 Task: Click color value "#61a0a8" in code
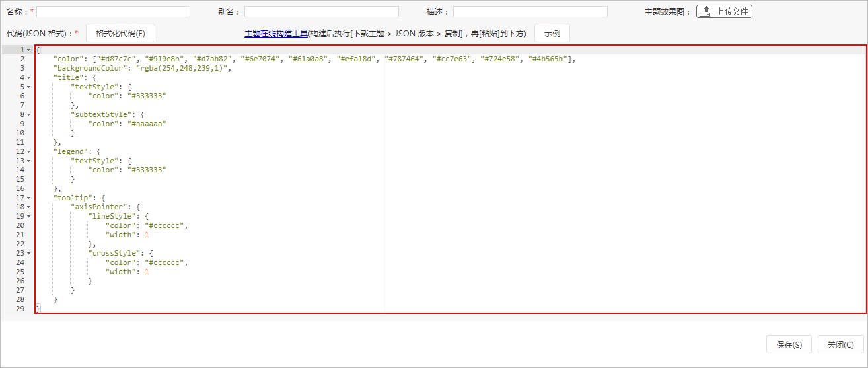click(x=310, y=59)
